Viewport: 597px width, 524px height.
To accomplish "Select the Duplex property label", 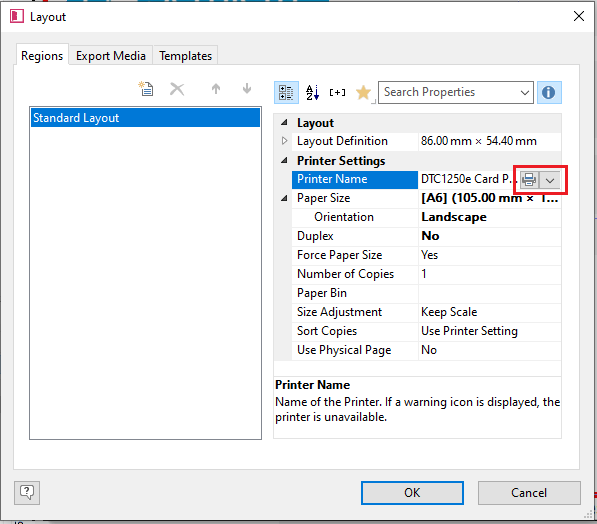I will (x=315, y=236).
